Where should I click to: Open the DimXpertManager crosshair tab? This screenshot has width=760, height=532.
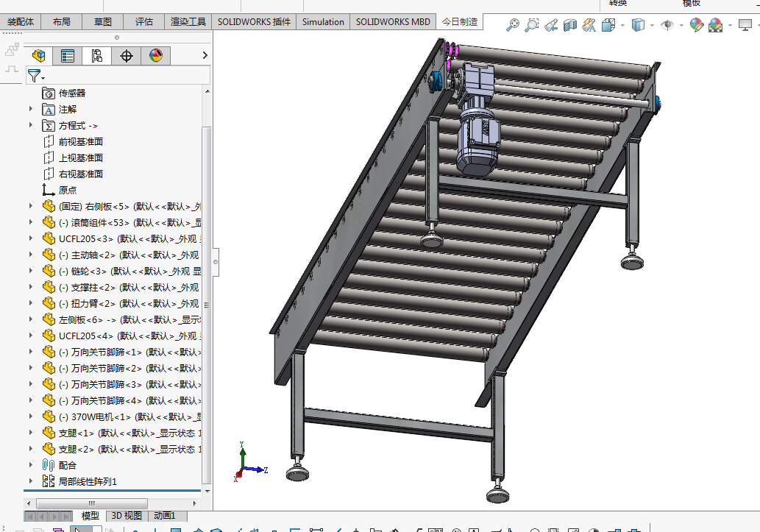coord(127,56)
